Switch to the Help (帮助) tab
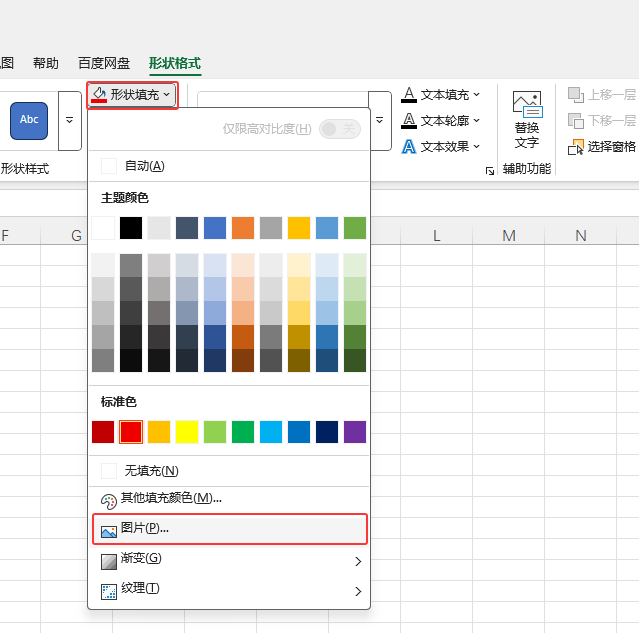 pyautogui.click(x=46, y=63)
